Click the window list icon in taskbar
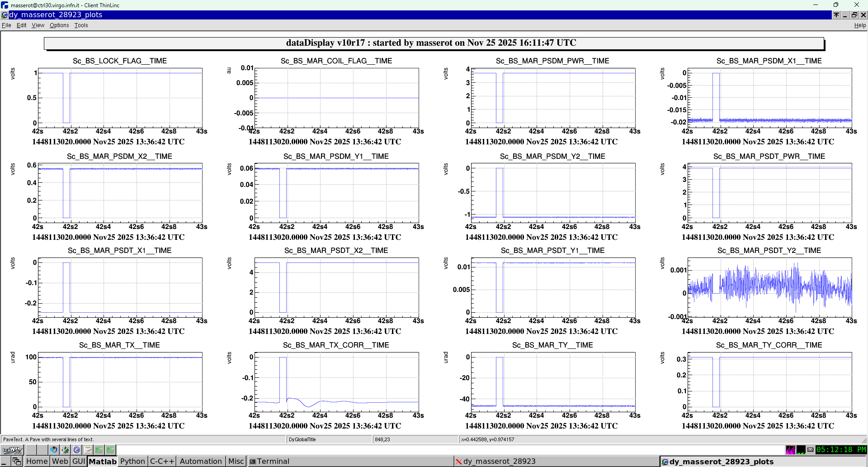868x467 pixels. tap(17, 461)
